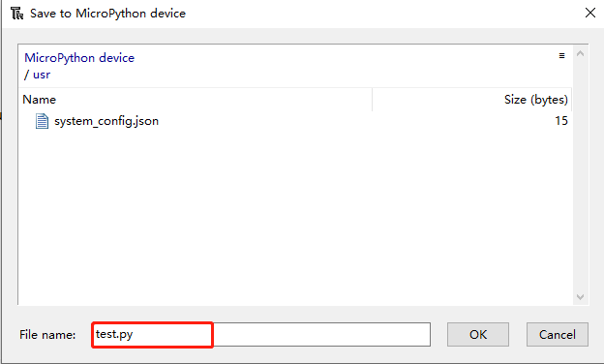Close the Save to MicroPython device dialog

pos(590,14)
